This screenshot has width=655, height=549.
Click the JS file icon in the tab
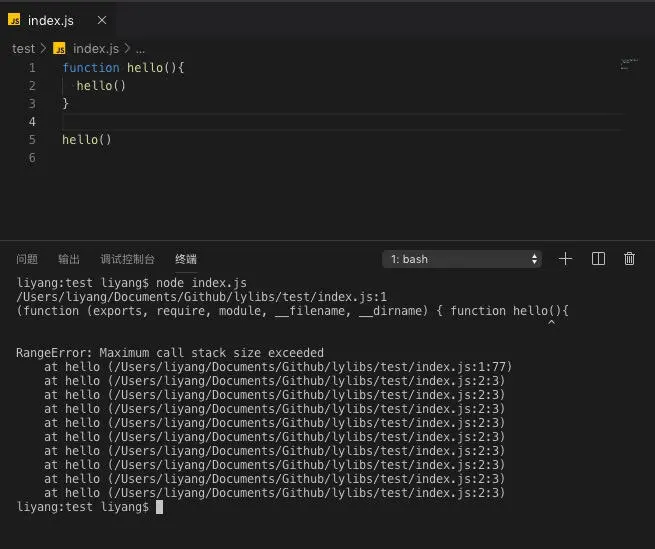14,20
